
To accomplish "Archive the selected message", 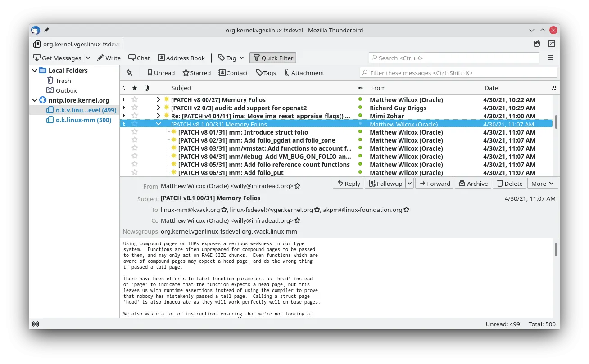I will [472, 183].
